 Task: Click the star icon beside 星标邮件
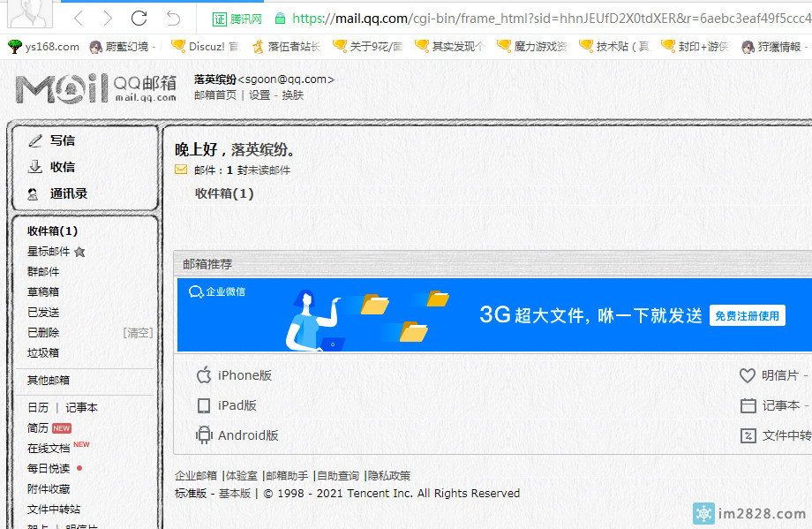(79, 252)
